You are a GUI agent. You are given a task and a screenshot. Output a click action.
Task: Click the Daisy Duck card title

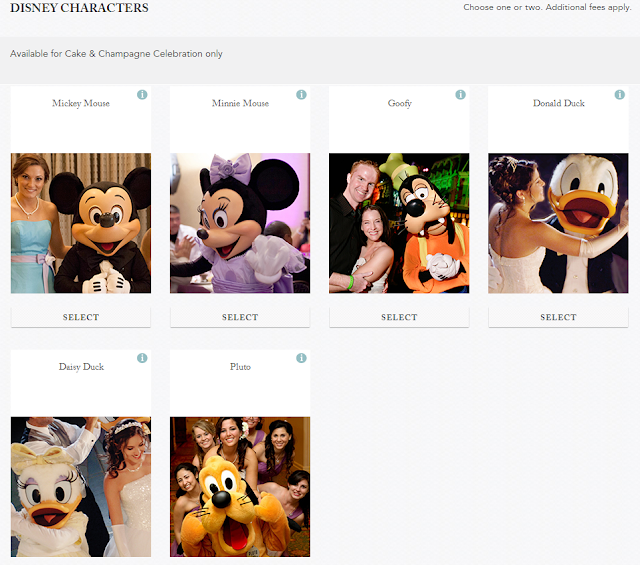(81, 367)
